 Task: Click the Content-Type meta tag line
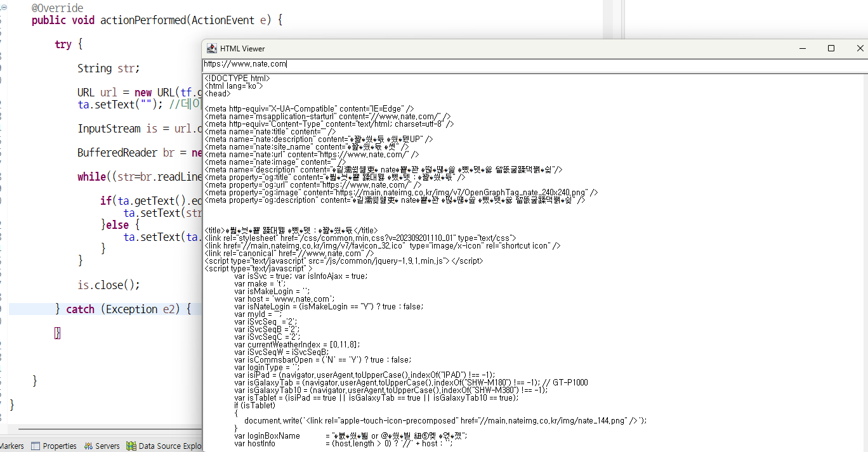(329, 124)
